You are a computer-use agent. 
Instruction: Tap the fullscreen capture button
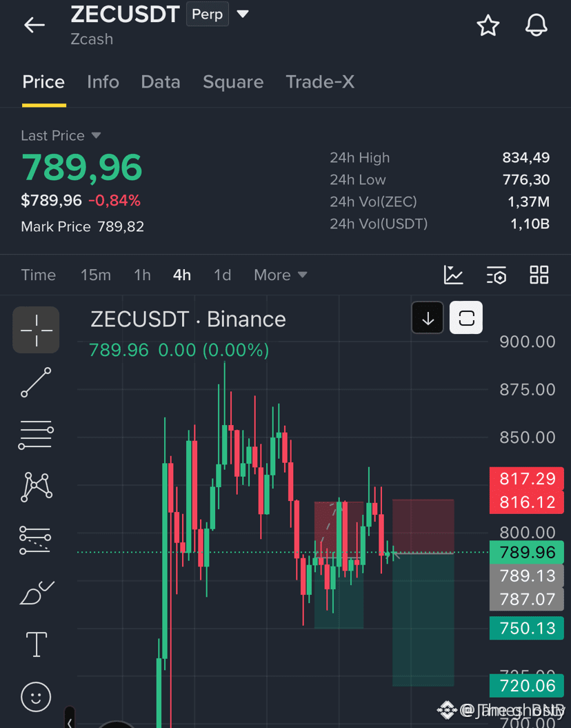466,318
